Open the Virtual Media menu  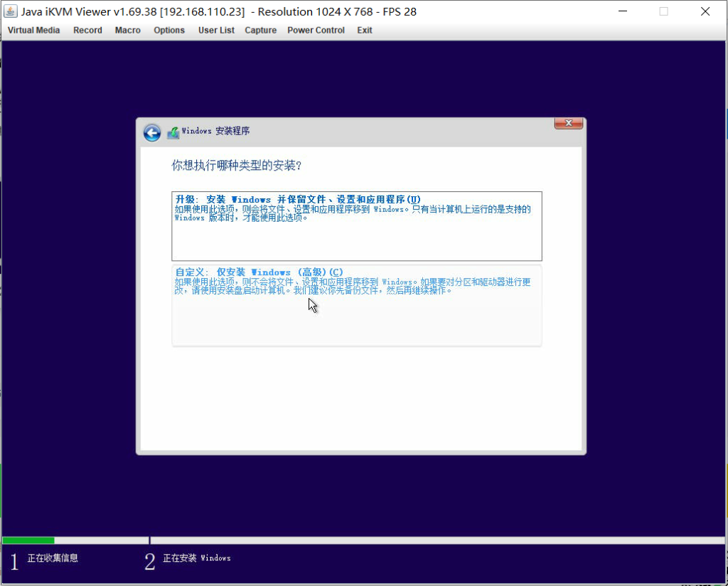[x=34, y=31]
